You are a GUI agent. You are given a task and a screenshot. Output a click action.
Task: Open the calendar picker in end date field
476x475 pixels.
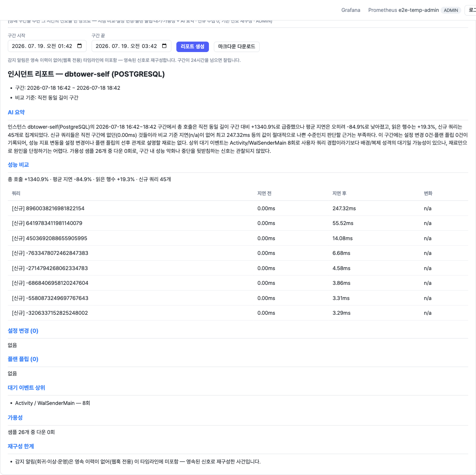[x=164, y=46]
